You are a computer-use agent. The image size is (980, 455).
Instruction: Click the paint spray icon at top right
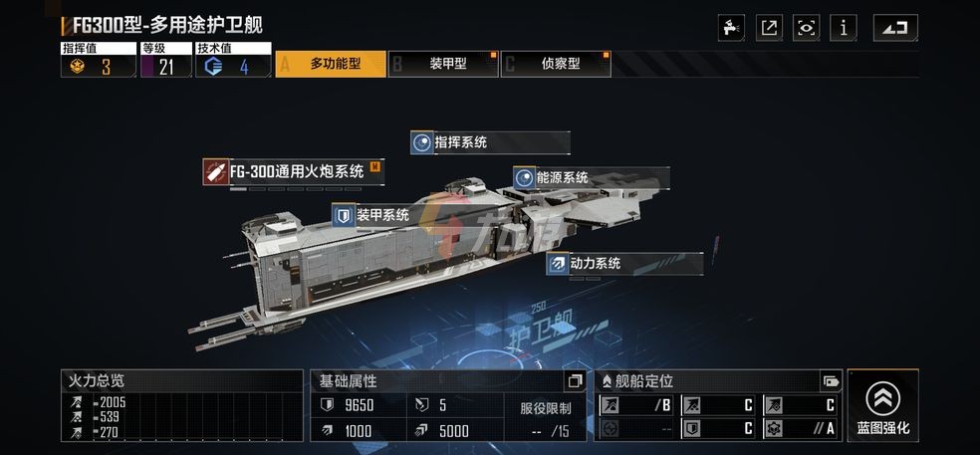731,28
